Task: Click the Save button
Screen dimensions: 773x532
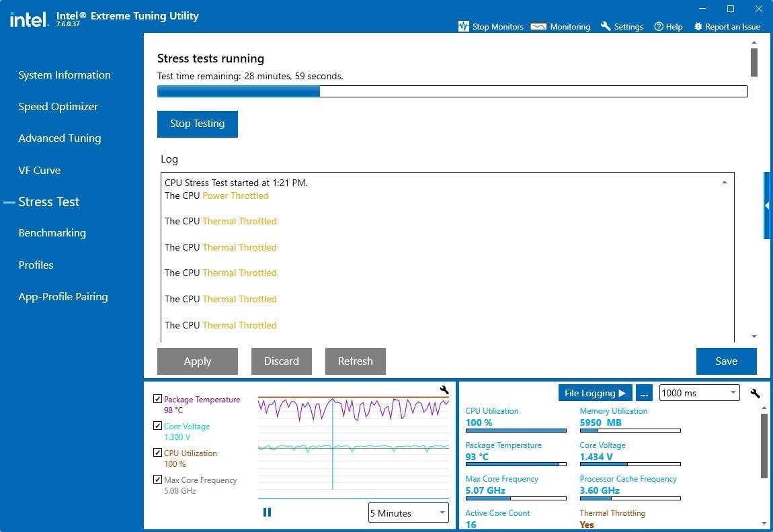Action: (726, 361)
